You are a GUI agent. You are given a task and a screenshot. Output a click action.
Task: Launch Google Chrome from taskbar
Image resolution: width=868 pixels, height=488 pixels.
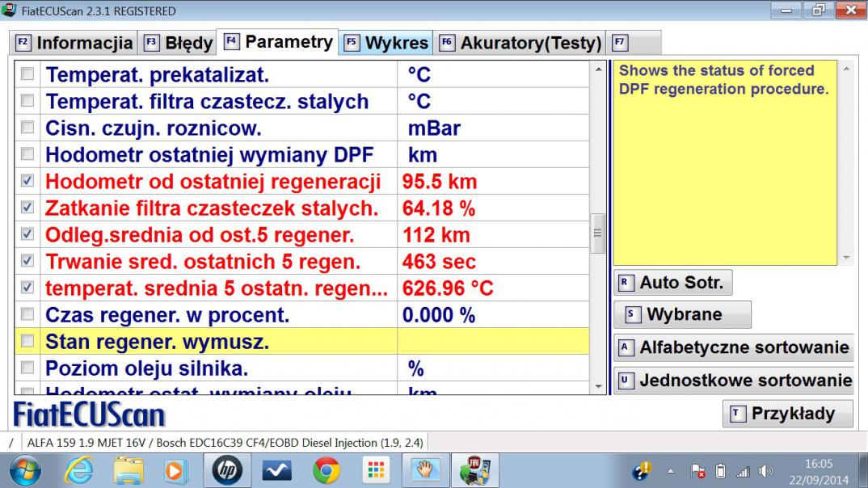(x=327, y=471)
